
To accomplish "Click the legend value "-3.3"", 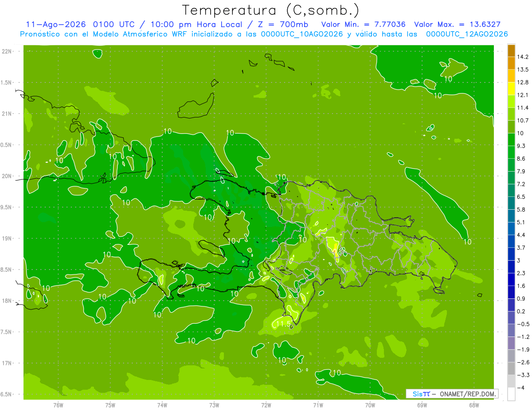I will 523,375.
